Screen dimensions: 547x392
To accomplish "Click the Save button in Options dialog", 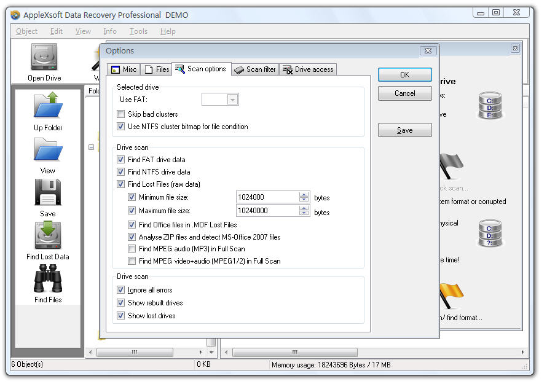I will (x=404, y=130).
